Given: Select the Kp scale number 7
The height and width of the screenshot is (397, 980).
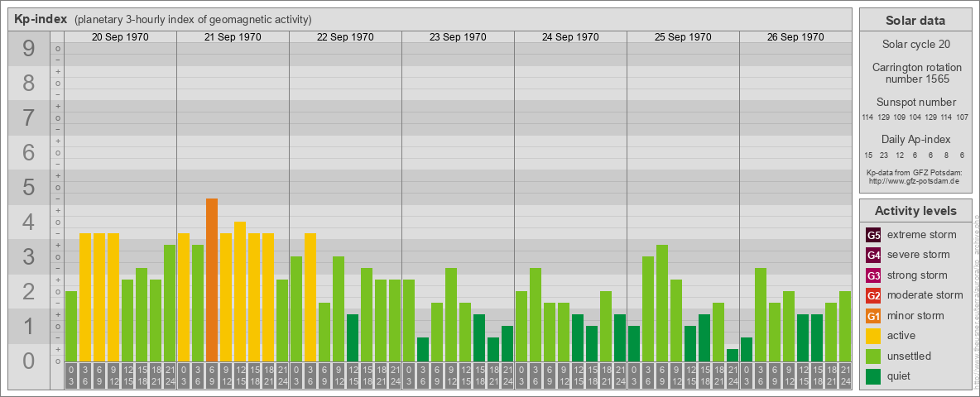Looking at the screenshot, I should 29,118.
